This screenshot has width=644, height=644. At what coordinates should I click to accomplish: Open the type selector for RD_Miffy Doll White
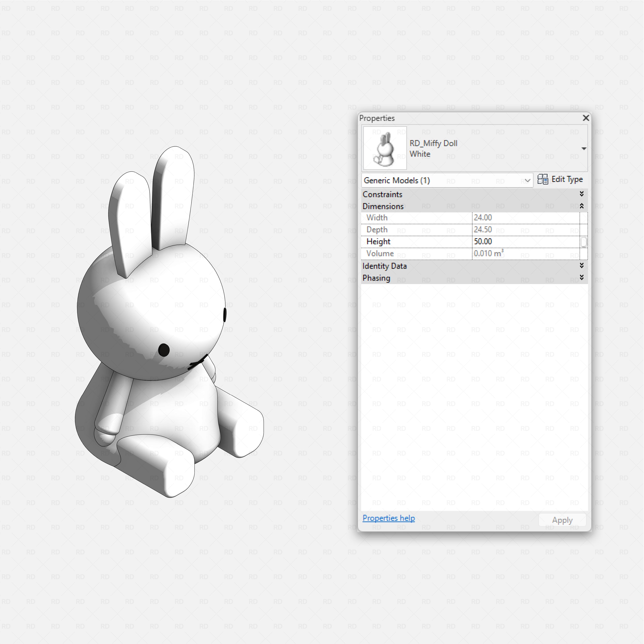click(x=584, y=148)
